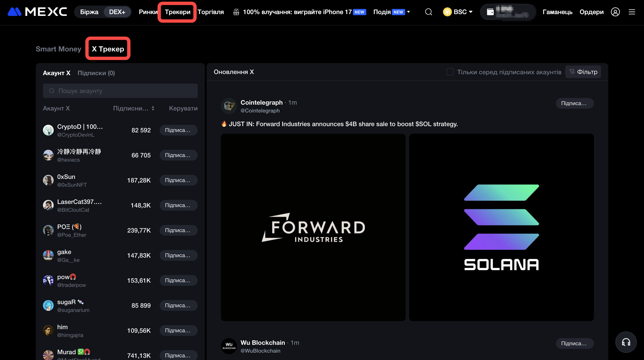This screenshot has width=644, height=360.
Task: Switch to Біржа toggle option
Action: (x=89, y=12)
